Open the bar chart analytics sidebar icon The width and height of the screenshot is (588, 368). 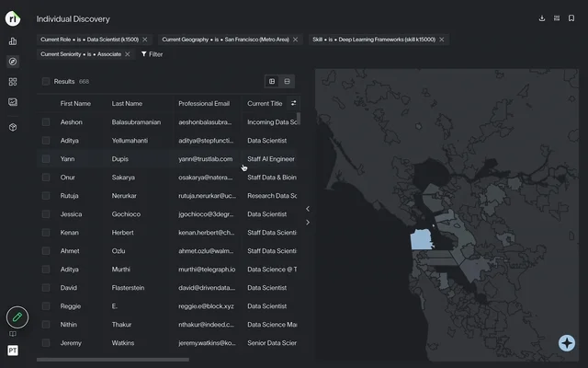click(x=13, y=40)
